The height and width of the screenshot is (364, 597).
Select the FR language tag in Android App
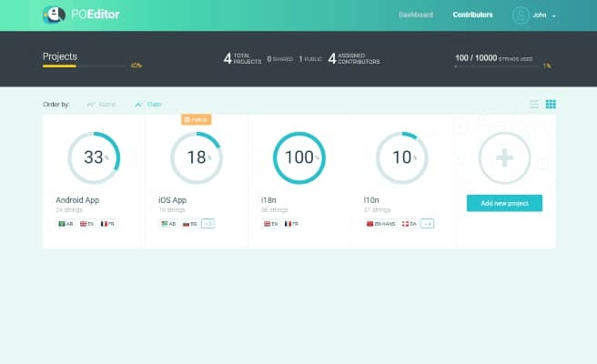(x=107, y=224)
